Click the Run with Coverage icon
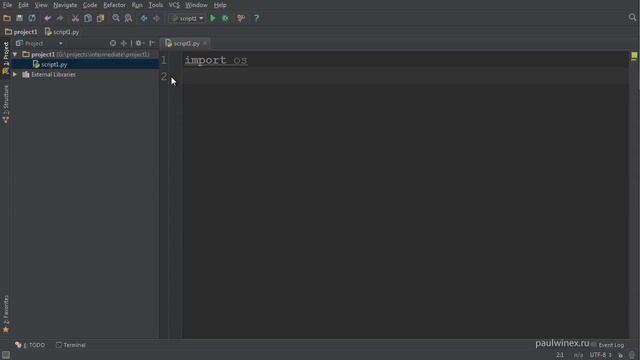640x360 pixels. 241,18
